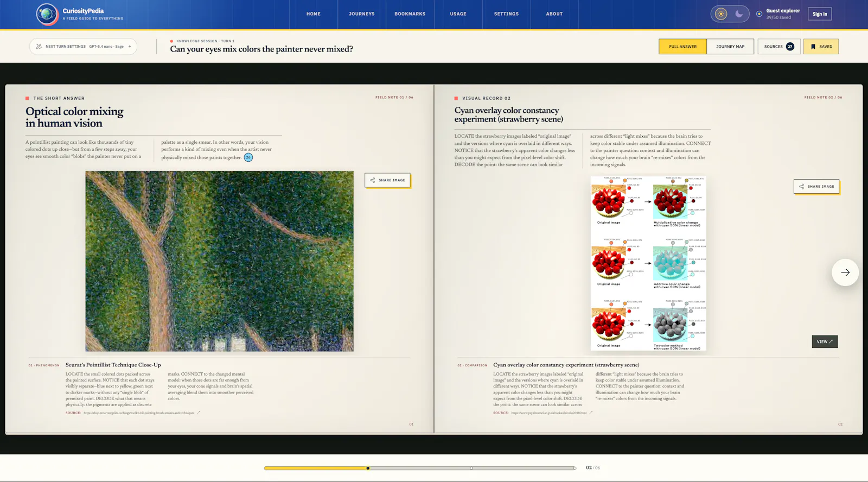This screenshot has width=868, height=482.
Task: Open citation badge 26 in short answer
Action: point(248,157)
